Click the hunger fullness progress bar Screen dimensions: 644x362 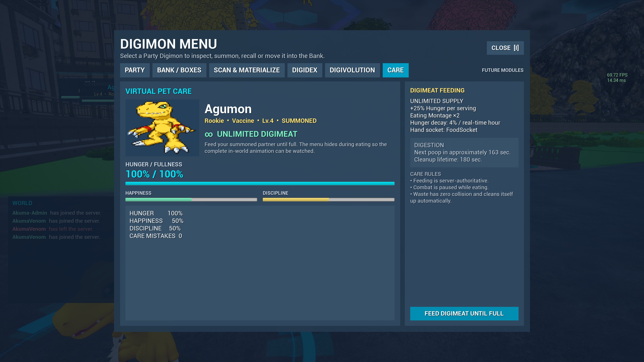coord(260,184)
